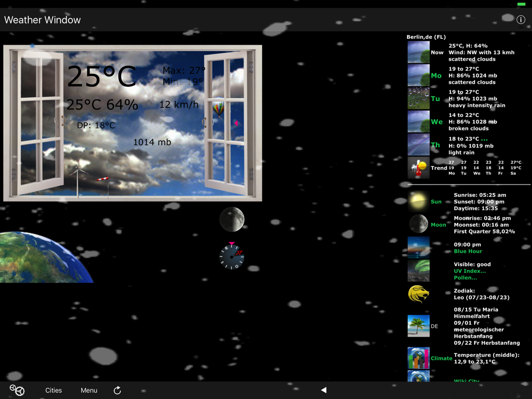Click the heavy intensity rain description

click(x=477, y=105)
